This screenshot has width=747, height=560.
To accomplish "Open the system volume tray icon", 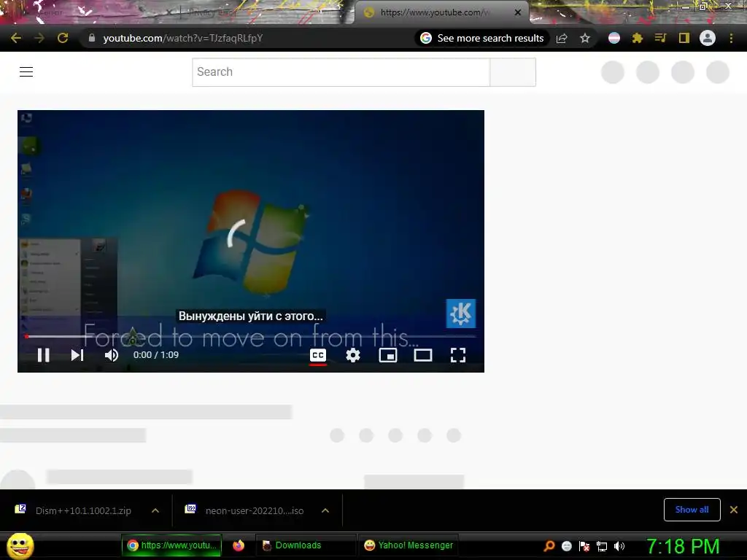I will point(619,546).
